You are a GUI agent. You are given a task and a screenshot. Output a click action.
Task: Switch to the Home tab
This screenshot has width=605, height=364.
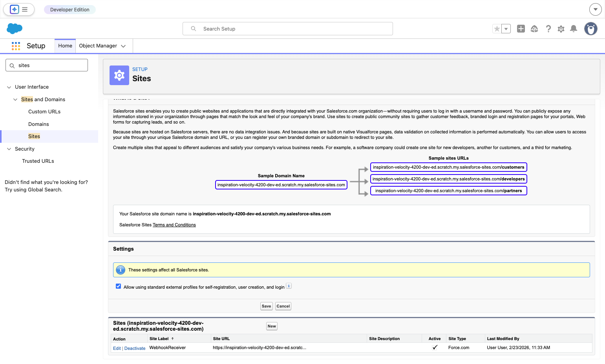click(65, 46)
